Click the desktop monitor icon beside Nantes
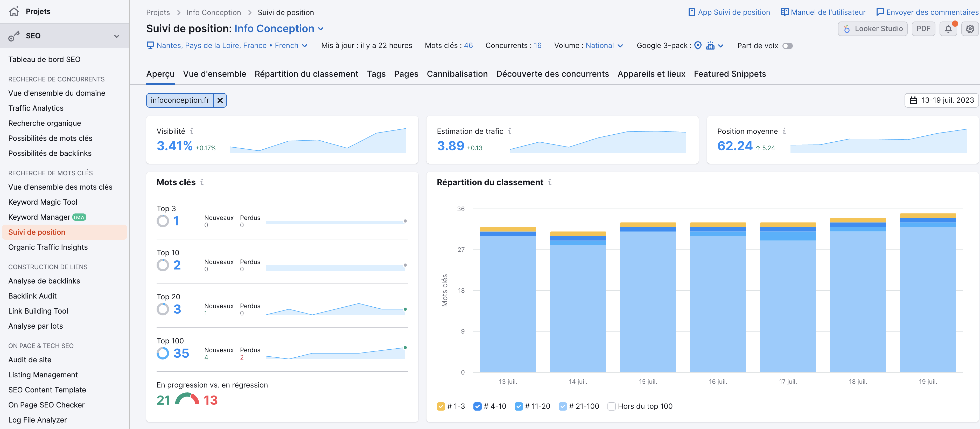 150,45
